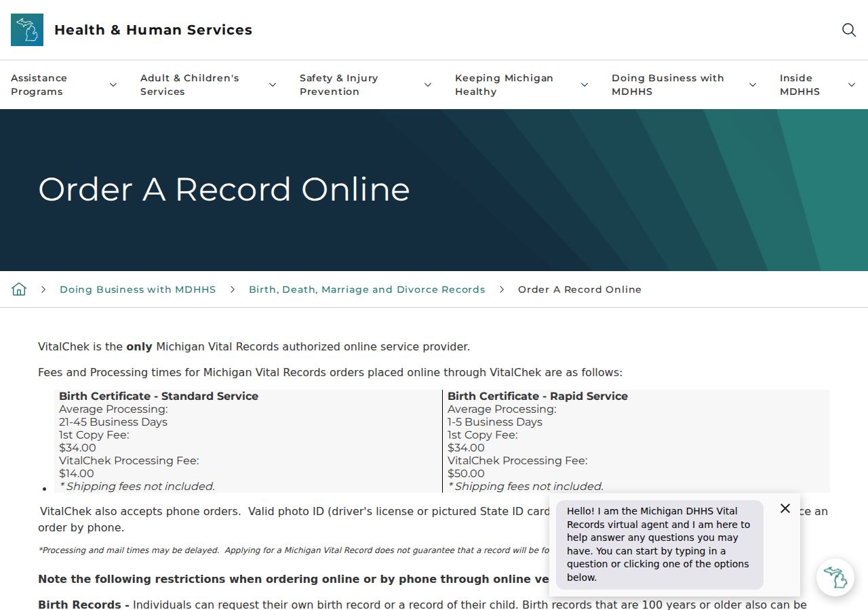The height and width of the screenshot is (610, 868).
Task: Click the VitalChek only authorized provider sentence
Action: [x=254, y=346]
